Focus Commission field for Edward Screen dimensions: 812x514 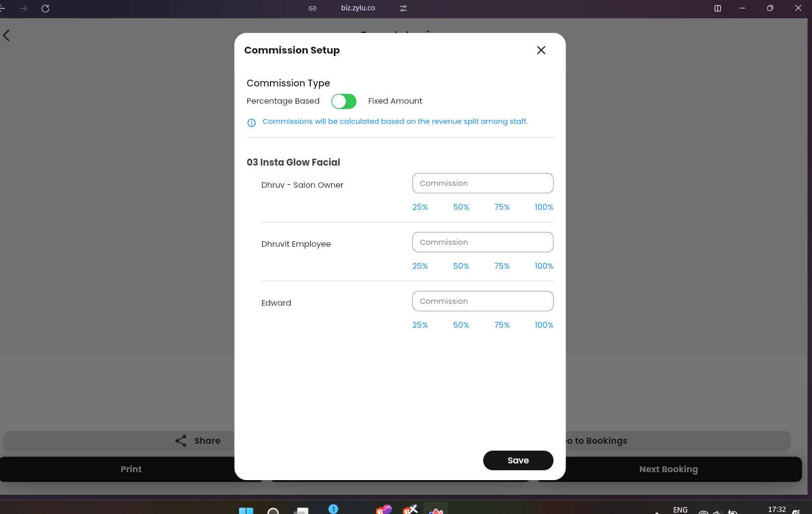483,301
